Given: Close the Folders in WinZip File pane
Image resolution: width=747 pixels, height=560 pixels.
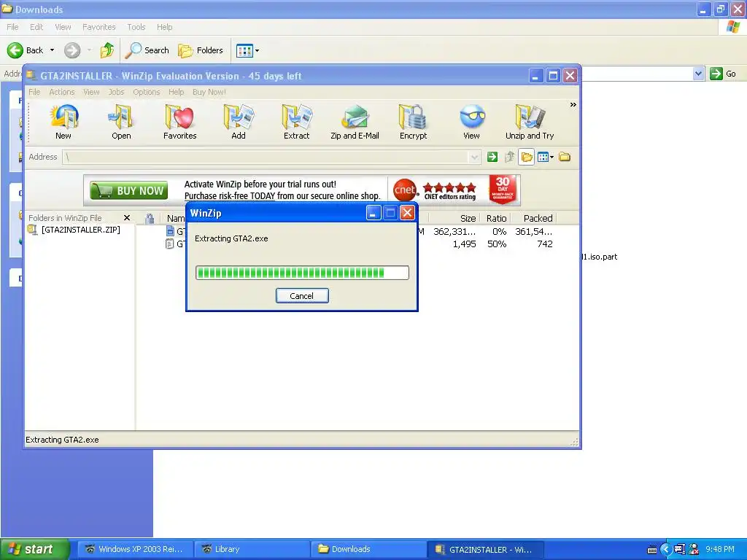Looking at the screenshot, I should click(127, 217).
